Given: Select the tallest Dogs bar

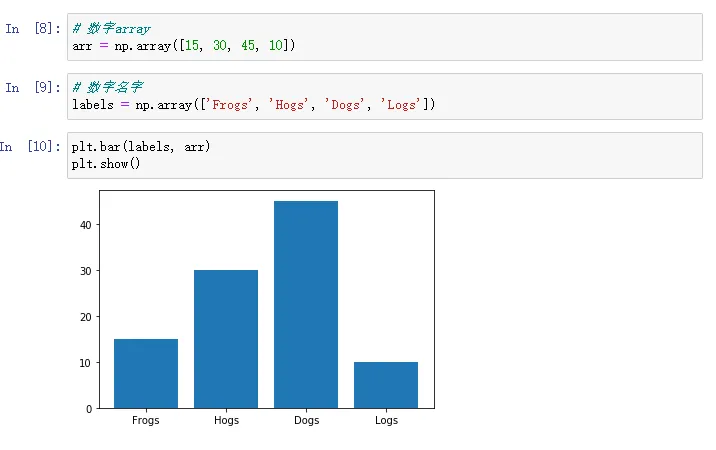Looking at the screenshot, I should pyautogui.click(x=306, y=305).
